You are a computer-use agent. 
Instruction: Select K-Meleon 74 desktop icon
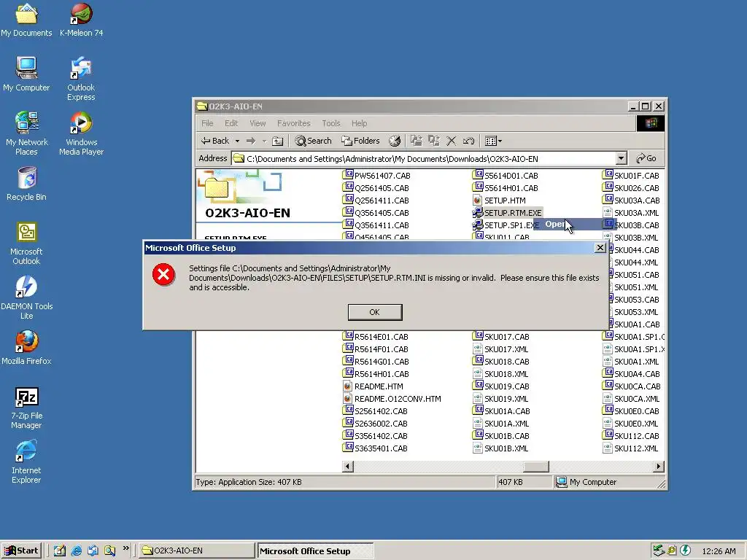click(x=82, y=20)
